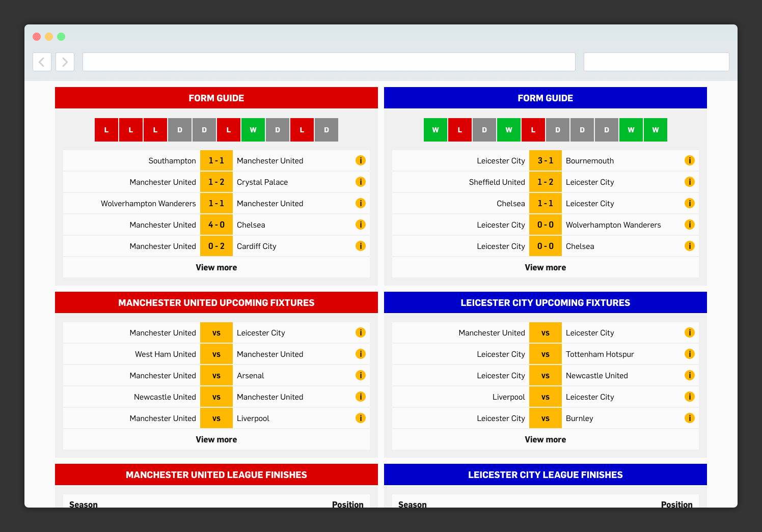Image resolution: width=762 pixels, height=532 pixels.
Task: Go forward with browser forward arrow
Action: 65,62
